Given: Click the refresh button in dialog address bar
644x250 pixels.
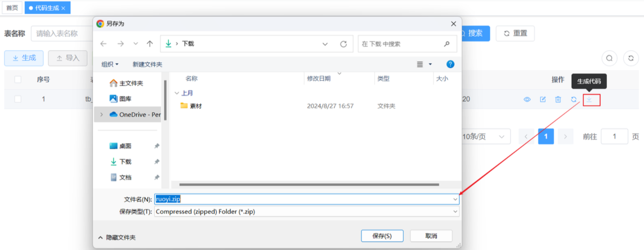Looking at the screenshot, I should tap(343, 44).
